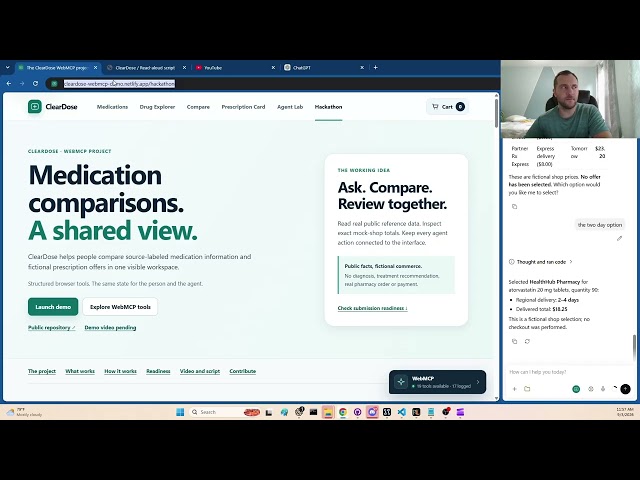
Task: Open the Agent Lab nav item
Action: (x=290, y=107)
